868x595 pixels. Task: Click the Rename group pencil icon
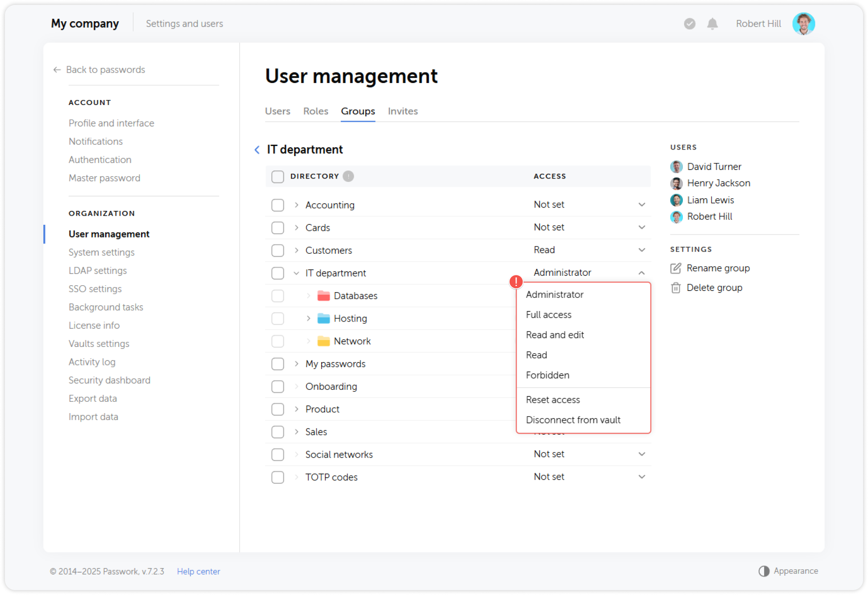pyautogui.click(x=676, y=268)
